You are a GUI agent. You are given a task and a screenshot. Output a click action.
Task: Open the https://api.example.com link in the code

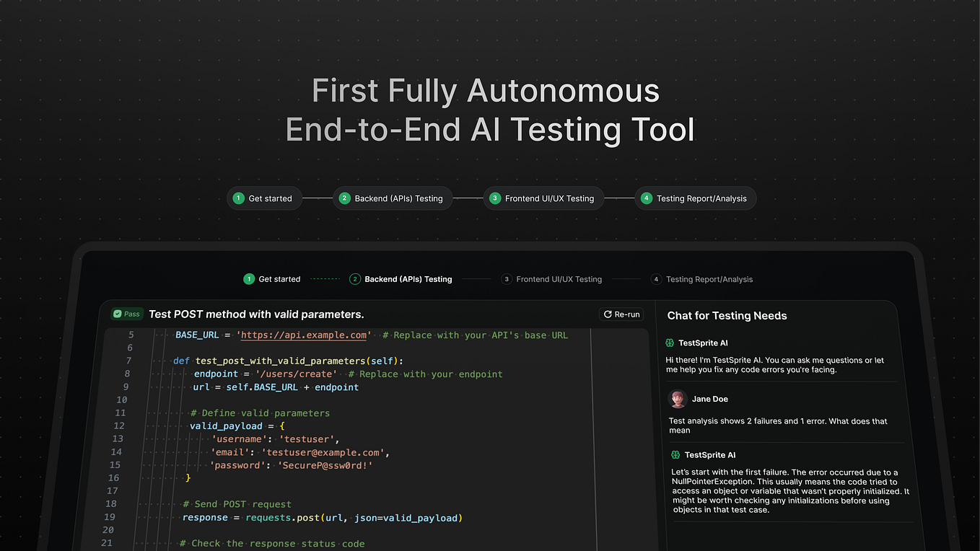[304, 335]
